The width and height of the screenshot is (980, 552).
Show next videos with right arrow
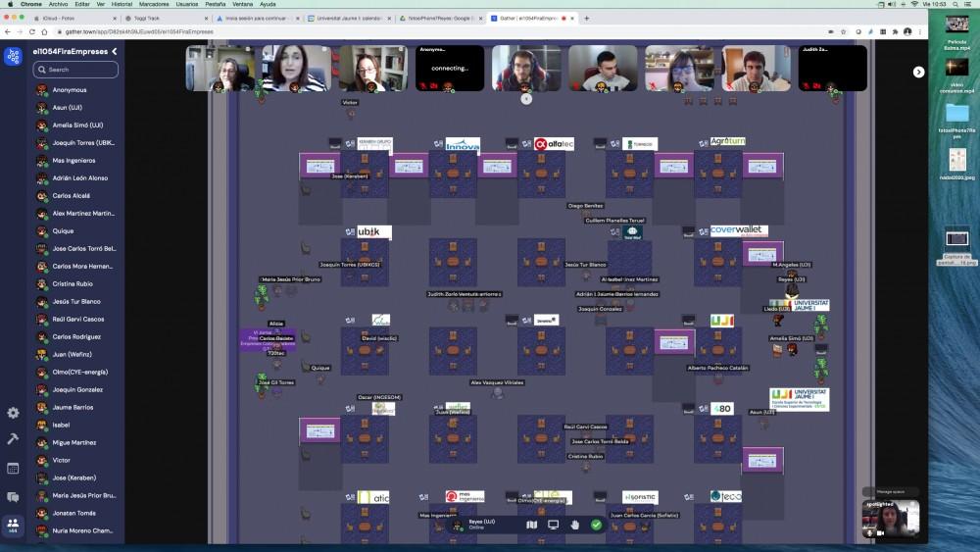(918, 72)
